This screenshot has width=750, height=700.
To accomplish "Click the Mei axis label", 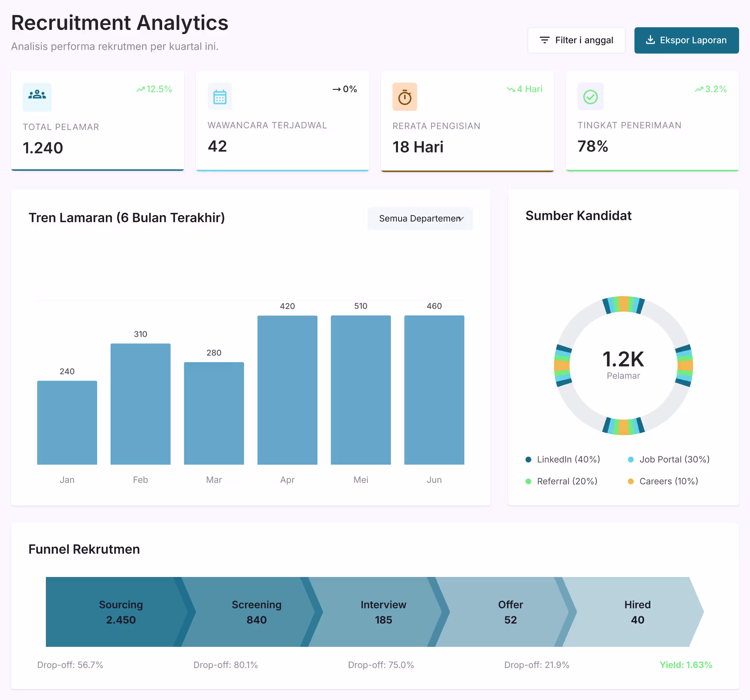I will pos(361,480).
